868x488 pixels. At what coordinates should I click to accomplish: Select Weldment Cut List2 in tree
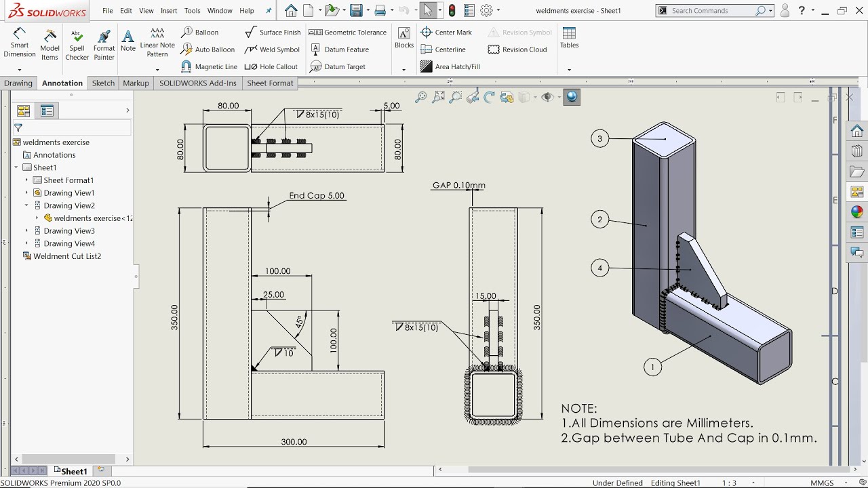62,256
